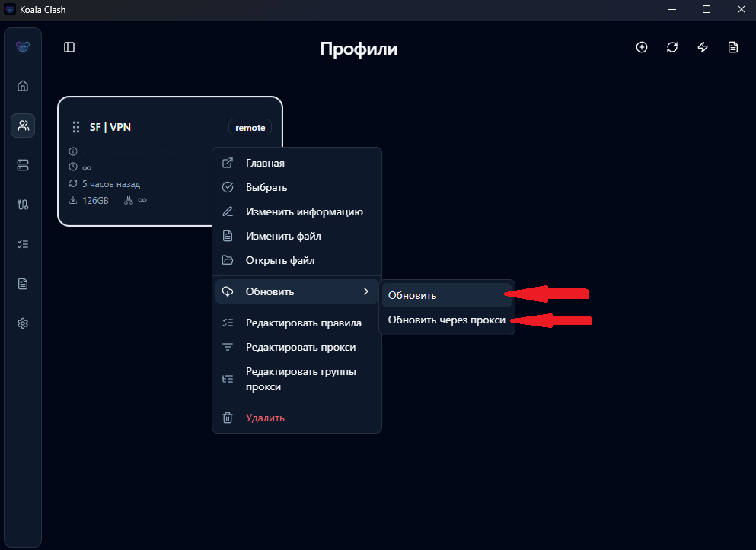
Task: Click the refresh icon in the top toolbar
Action: click(x=672, y=47)
